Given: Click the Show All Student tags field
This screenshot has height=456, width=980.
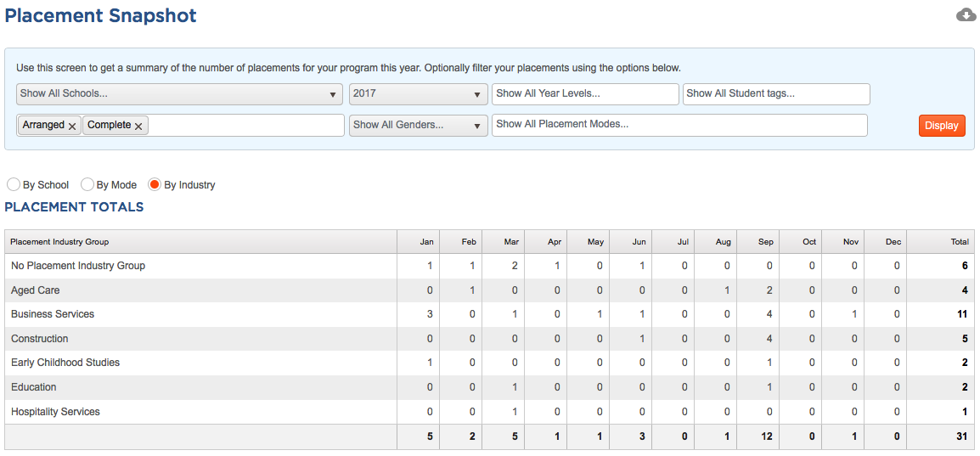Looking at the screenshot, I should pos(776,93).
